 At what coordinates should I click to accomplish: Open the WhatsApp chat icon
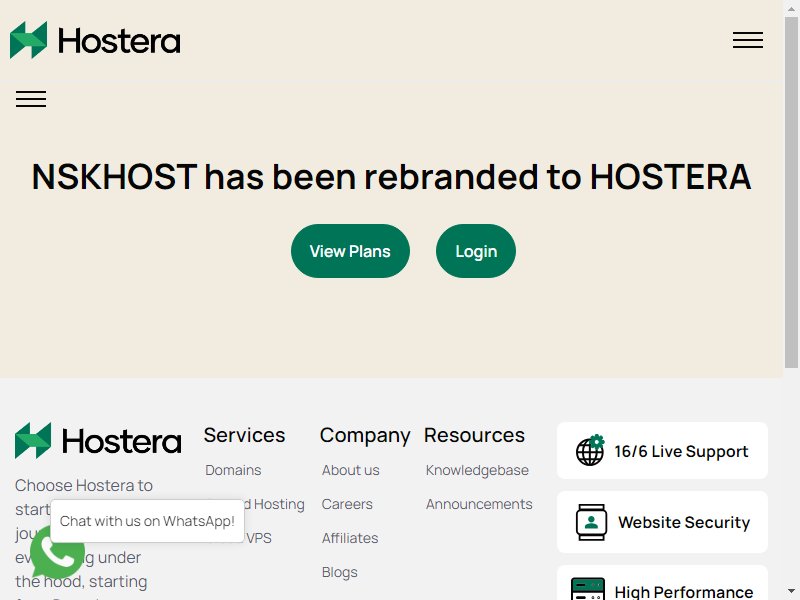[x=57, y=553]
